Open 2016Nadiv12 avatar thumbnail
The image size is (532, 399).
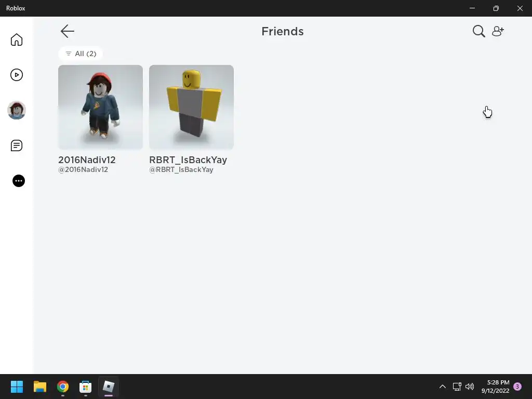100,107
